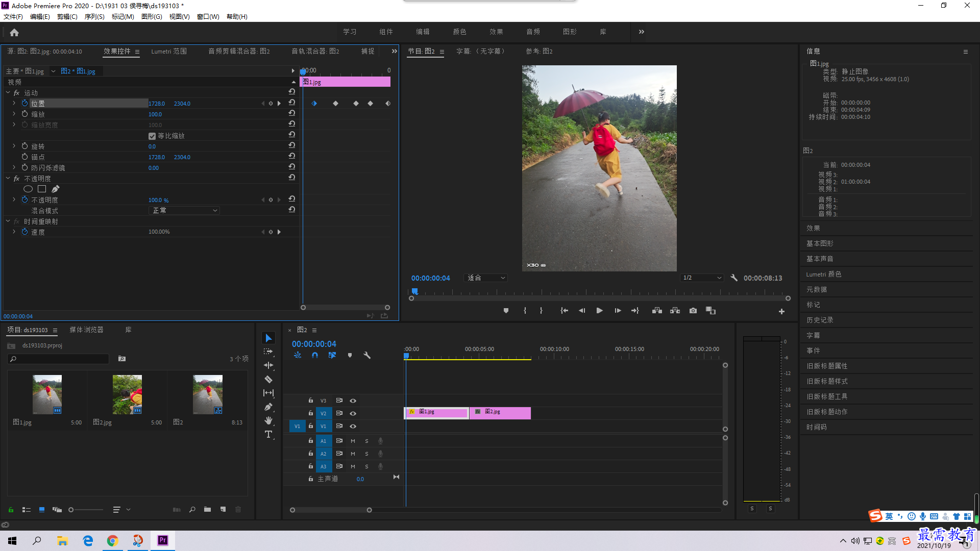Click the Program Monitor playhead scrubber

[415, 291]
